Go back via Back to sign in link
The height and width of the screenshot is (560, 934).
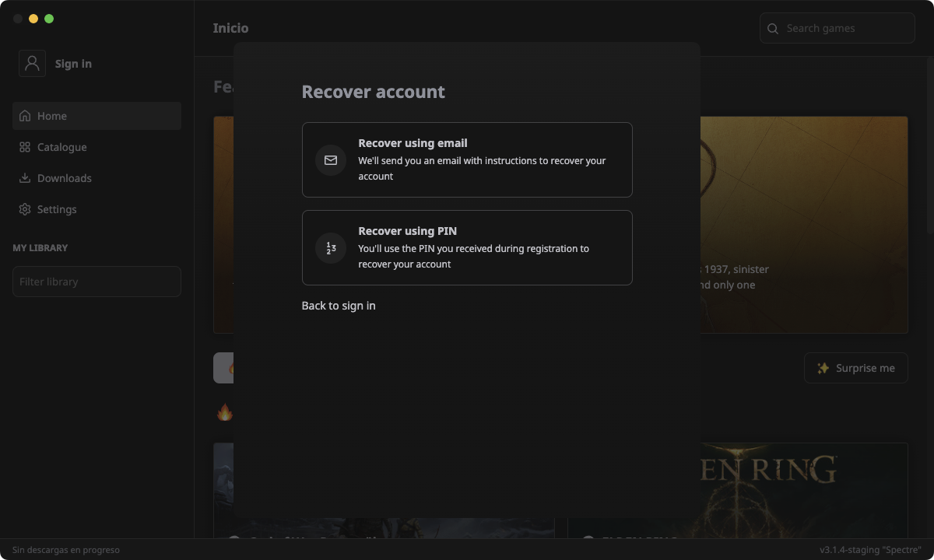click(339, 306)
